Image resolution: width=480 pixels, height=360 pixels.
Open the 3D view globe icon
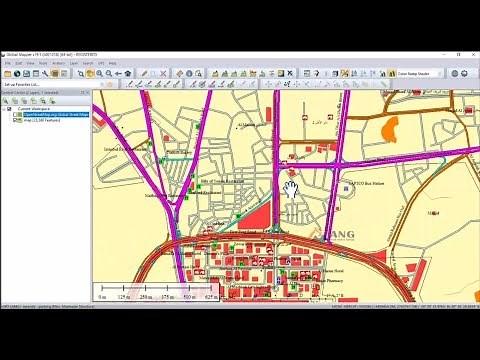click(455, 74)
